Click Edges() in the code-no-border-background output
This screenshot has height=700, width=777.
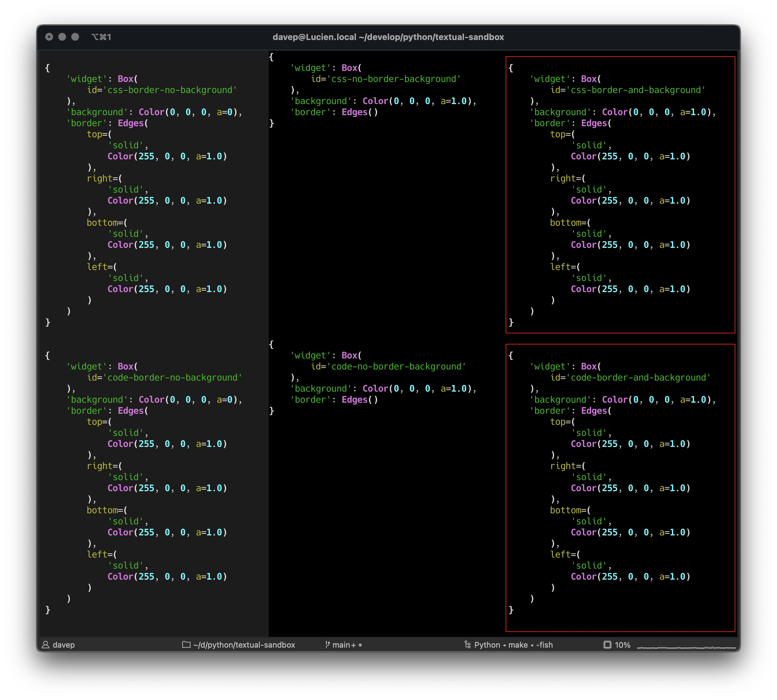[360, 400]
